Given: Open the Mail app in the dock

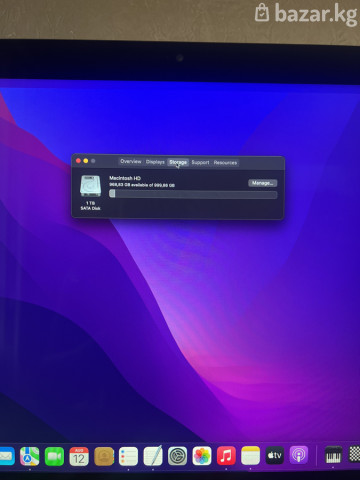Looking at the screenshot, I should point(7,456).
